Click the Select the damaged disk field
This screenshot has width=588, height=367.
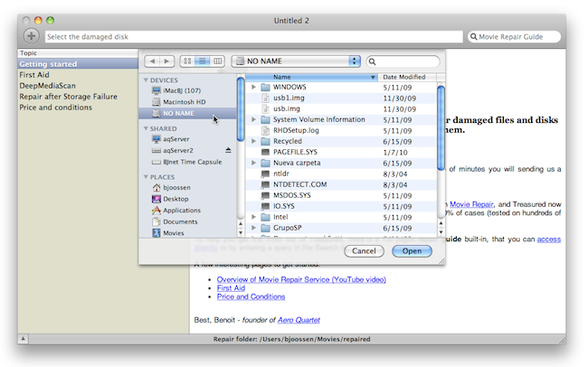(x=254, y=37)
